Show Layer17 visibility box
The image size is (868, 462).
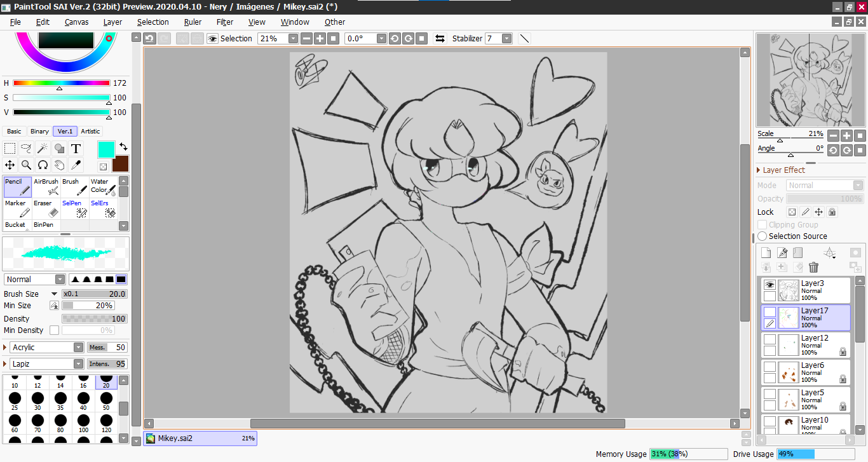(770, 312)
